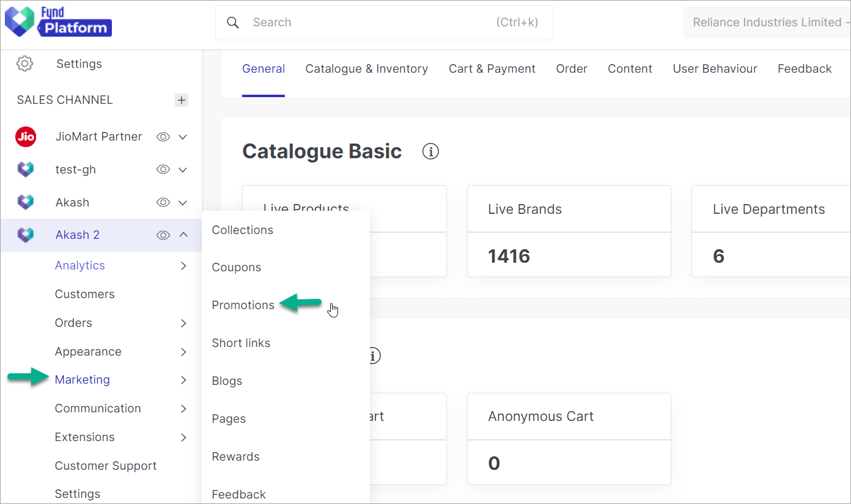Click the SALES CHANNEL section label
The width and height of the screenshot is (851, 504).
pos(65,100)
